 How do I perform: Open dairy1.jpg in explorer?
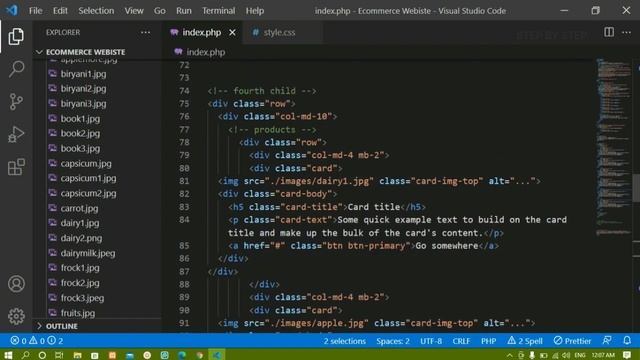pyautogui.click(x=80, y=223)
